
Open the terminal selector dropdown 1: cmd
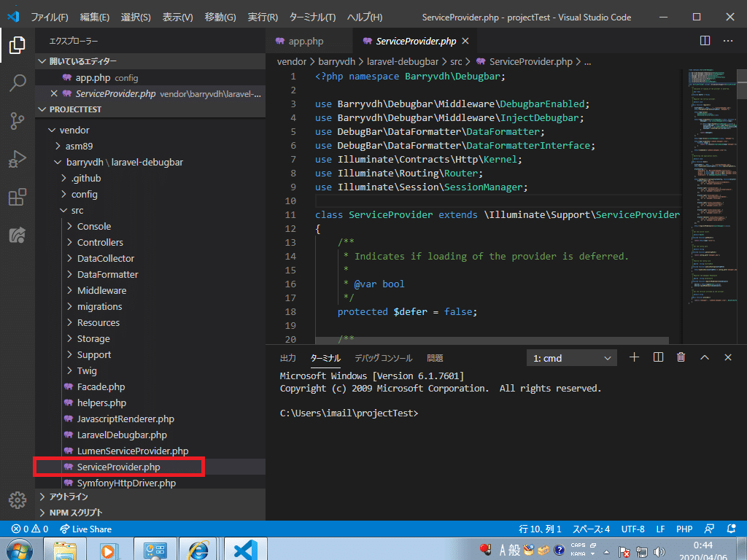point(572,358)
